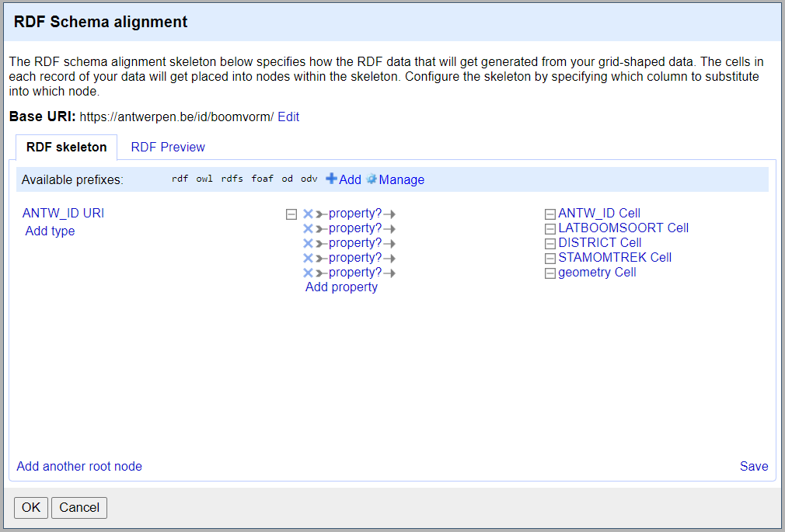Screen dimensions: 785x532
Task: Delete the property linked to STAMOMTREK Cell
Action: pos(308,258)
